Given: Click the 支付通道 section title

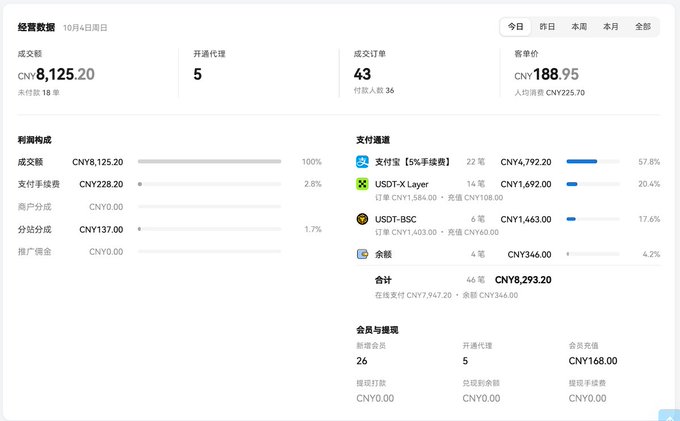Looking at the screenshot, I should pos(373,140).
